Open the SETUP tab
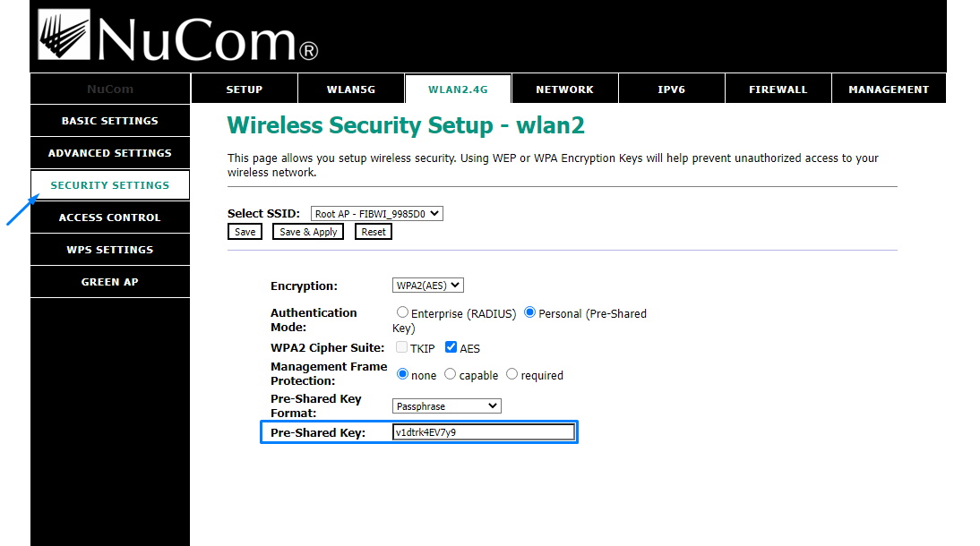 [x=245, y=89]
